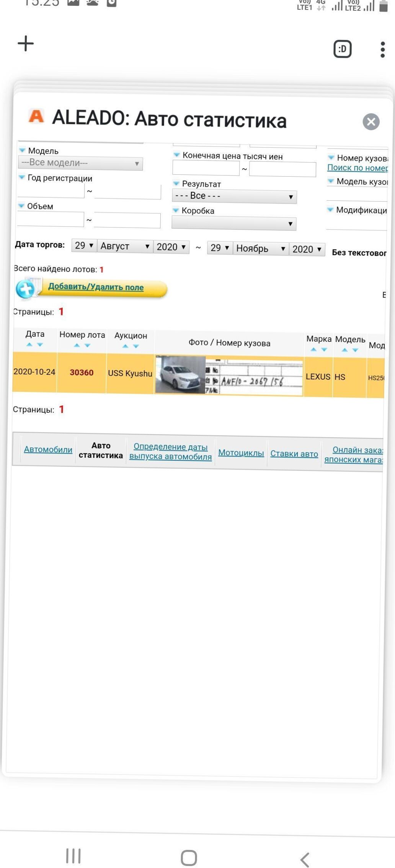This screenshot has height=868, width=395.
Task: Click Поиск по номеру link
Action: 357,167
